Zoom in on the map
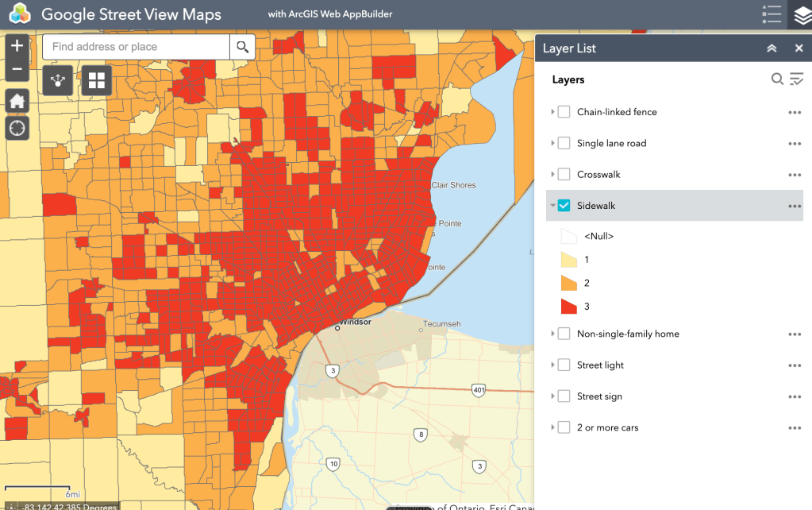The width and height of the screenshot is (812, 510). coord(17,47)
